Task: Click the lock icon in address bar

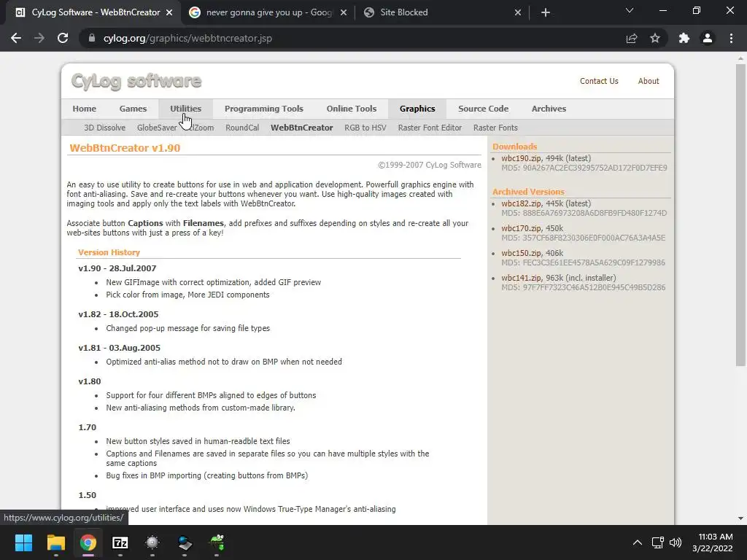Action: [92, 38]
